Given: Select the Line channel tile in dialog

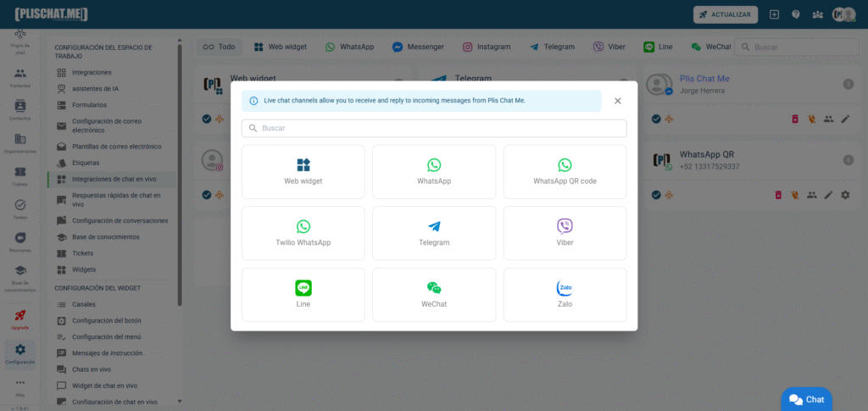Looking at the screenshot, I should [x=303, y=294].
